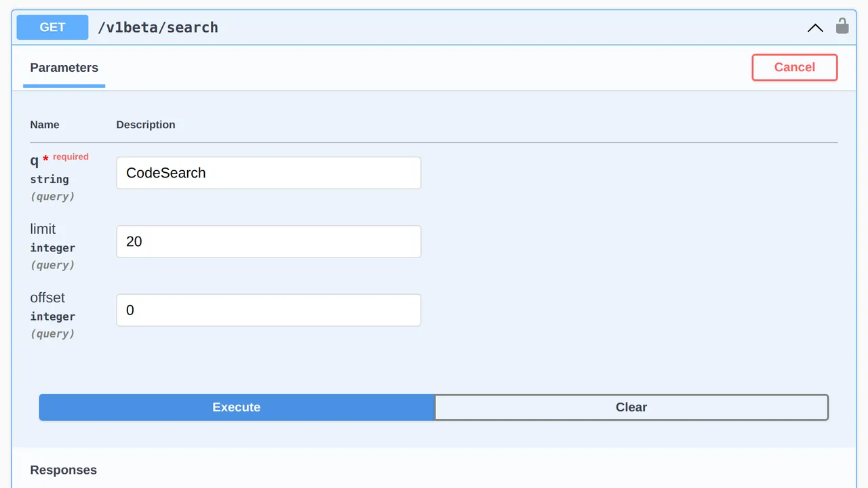Select the /v1beta/search endpoint path
This screenshot has height=488, width=868.
coord(158,27)
